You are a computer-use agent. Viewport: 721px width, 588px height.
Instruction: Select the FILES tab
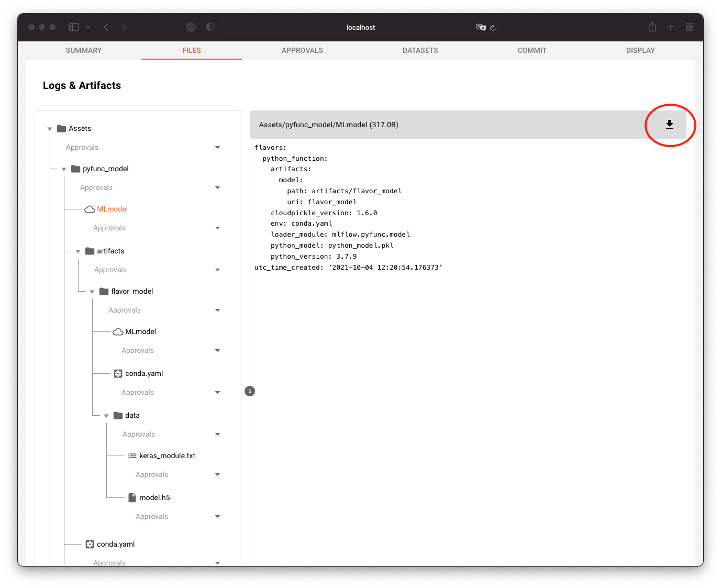click(x=192, y=50)
